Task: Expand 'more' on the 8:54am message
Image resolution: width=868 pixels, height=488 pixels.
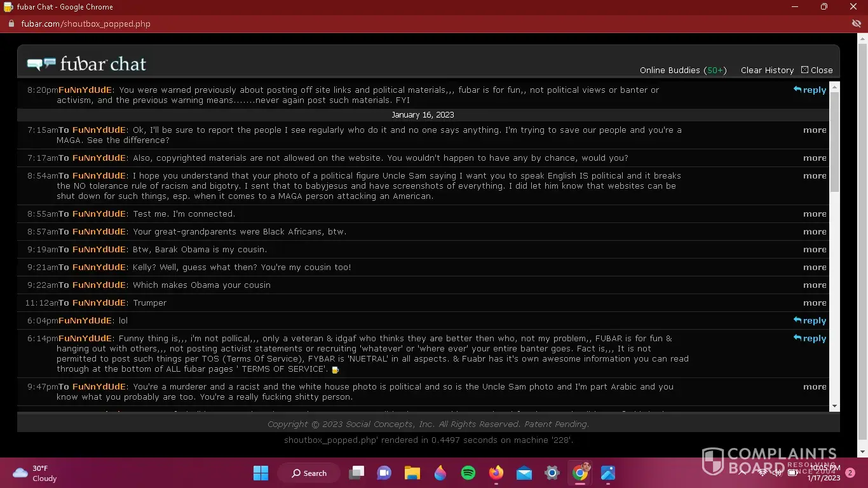Action: pyautogui.click(x=815, y=176)
